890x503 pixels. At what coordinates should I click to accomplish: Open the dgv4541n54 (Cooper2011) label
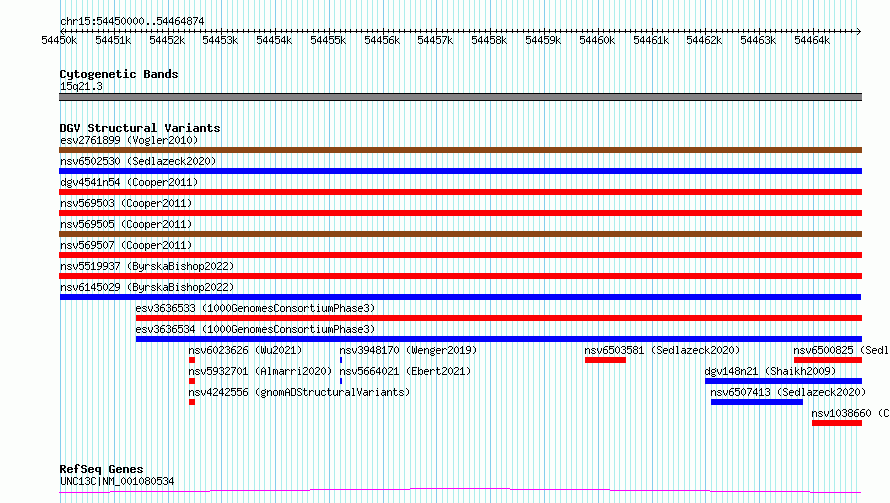pos(129,182)
